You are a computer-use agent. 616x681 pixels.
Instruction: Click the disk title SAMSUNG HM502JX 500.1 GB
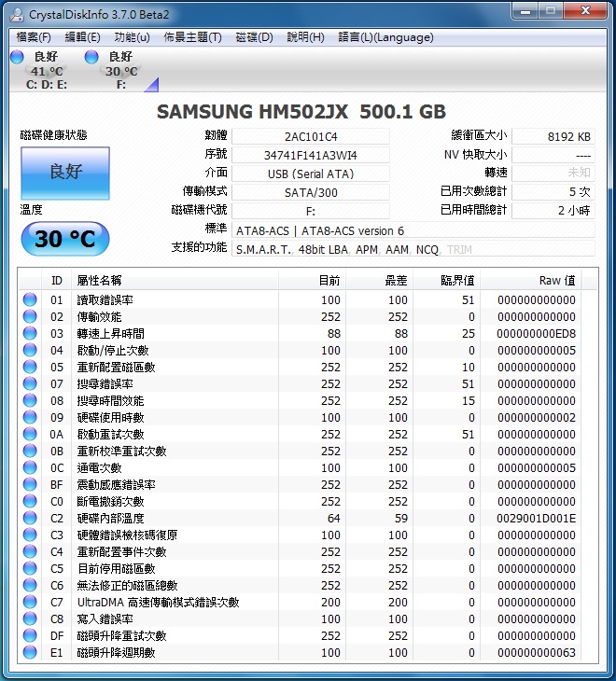pyautogui.click(x=301, y=112)
